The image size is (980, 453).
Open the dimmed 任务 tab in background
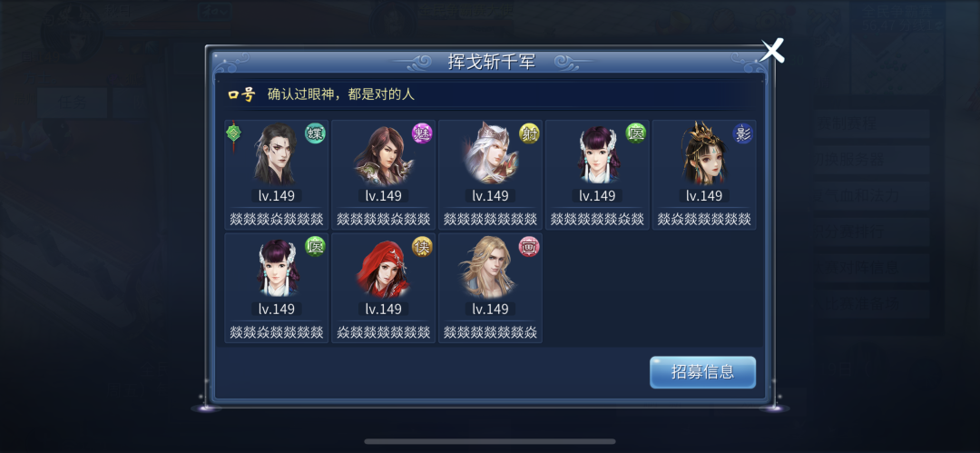coord(72,103)
